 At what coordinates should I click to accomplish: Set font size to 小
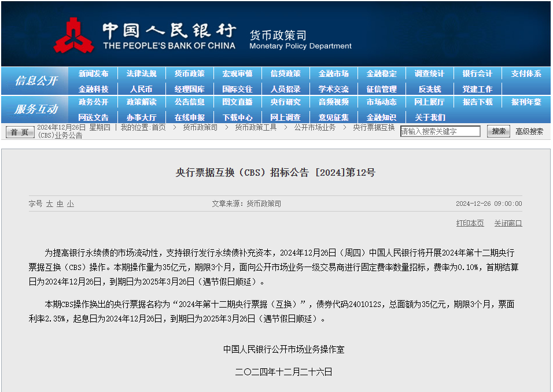(70, 204)
